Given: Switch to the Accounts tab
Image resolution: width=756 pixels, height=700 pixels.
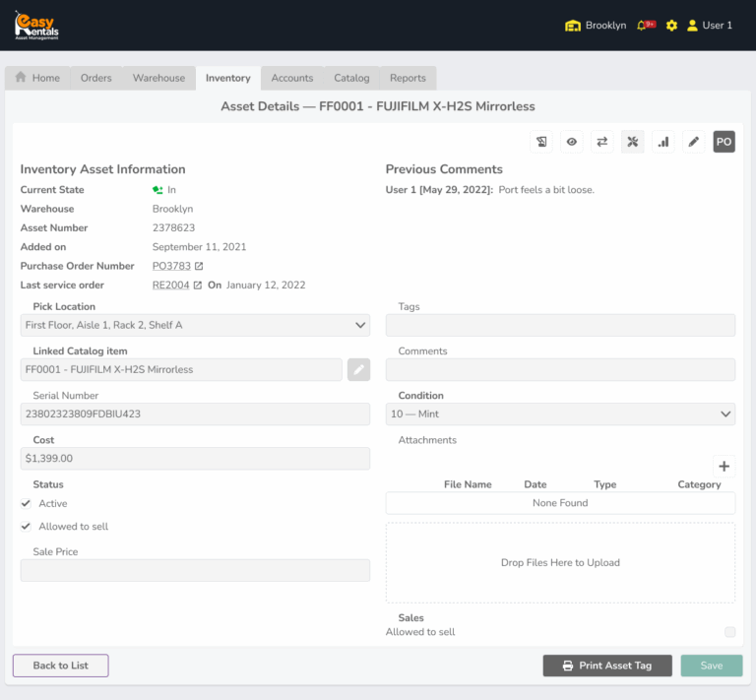Looking at the screenshot, I should [292, 78].
